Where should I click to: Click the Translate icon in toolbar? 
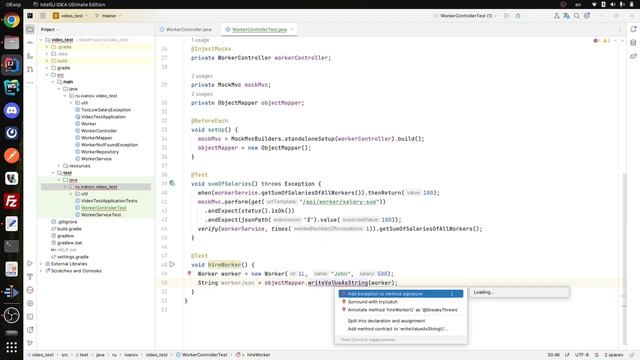(x=567, y=16)
